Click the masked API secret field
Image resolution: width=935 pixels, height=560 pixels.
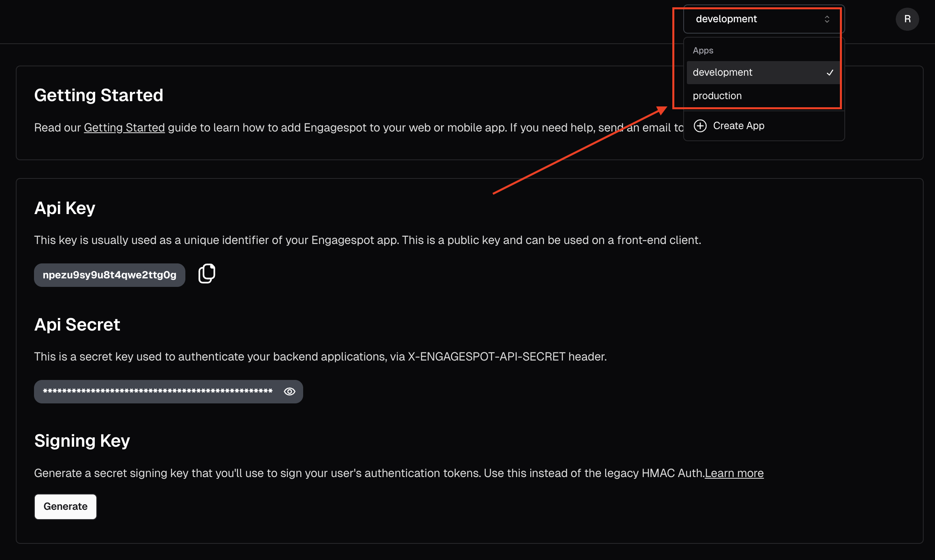click(168, 392)
